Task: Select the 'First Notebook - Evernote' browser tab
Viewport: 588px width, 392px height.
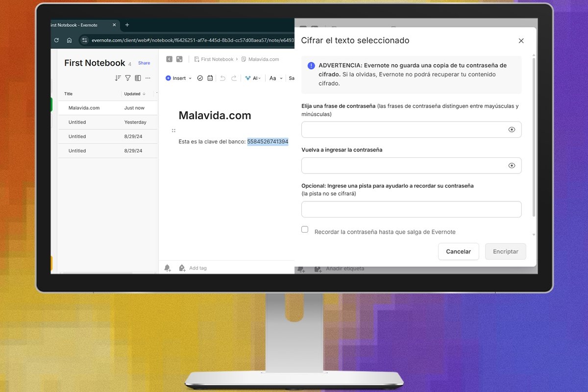Action: tap(78, 25)
